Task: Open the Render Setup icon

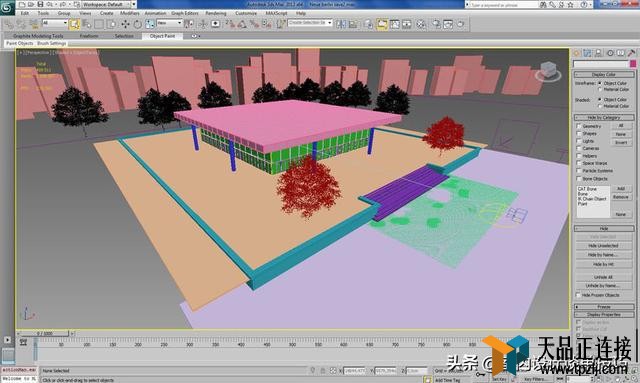Action: click(x=436, y=24)
